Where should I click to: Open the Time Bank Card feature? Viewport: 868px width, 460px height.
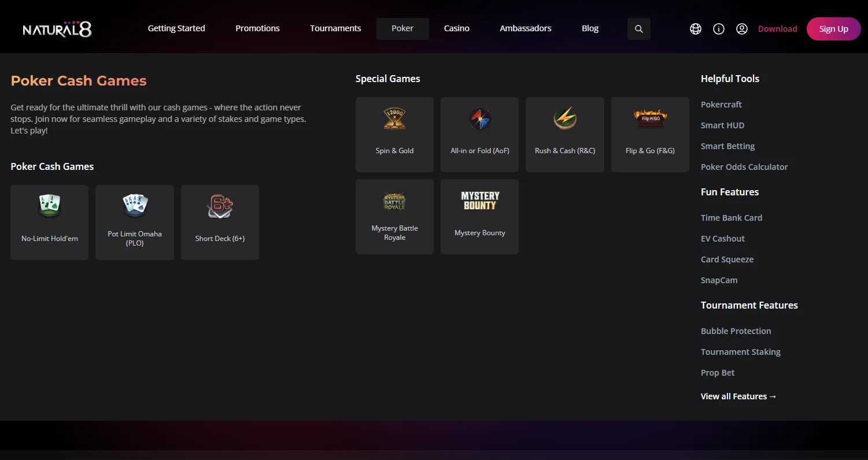pyautogui.click(x=732, y=218)
